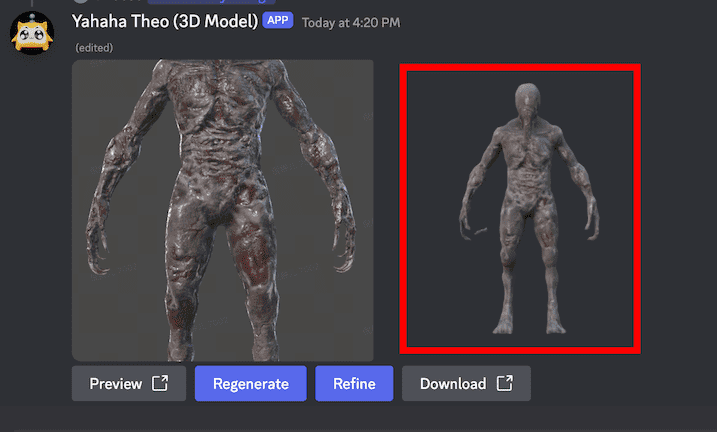Viewport: 717px width, 432px height.
Task: Open the large close-up creature image
Action: coord(222,210)
